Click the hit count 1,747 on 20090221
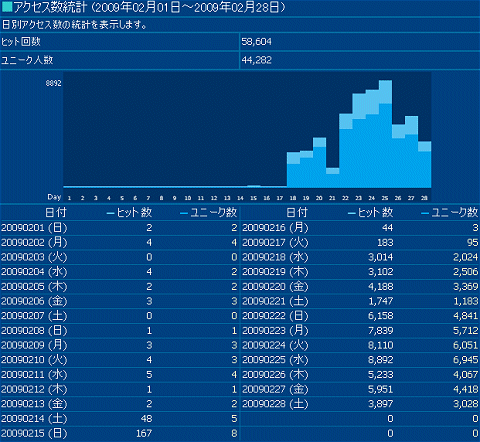The image size is (480, 442). 381,301
